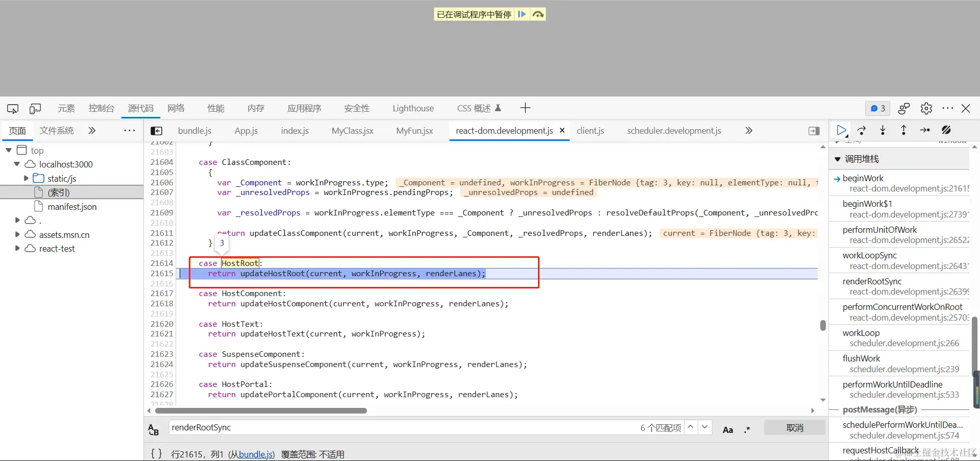This screenshot has width=980, height=461.
Task: Switch to MyClass.jsx file tab
Action: tap(353, 131)
